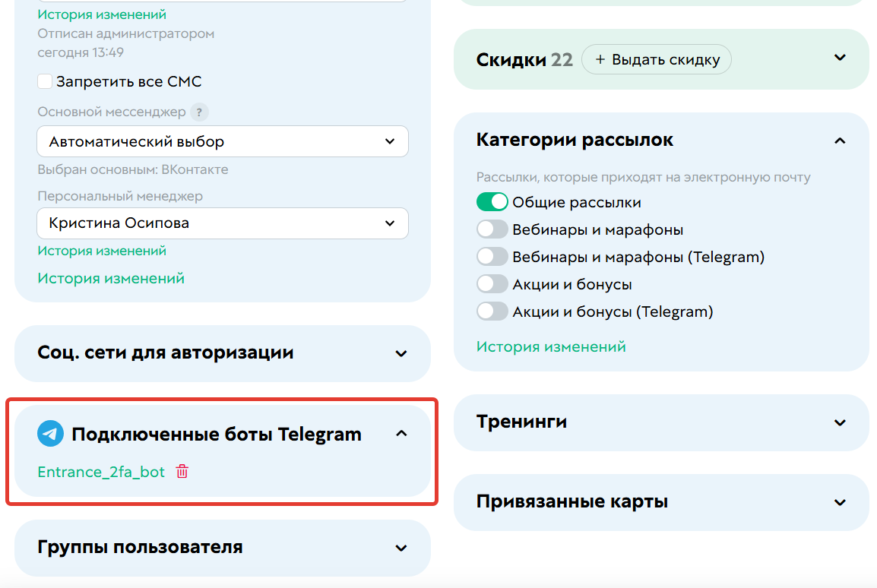Click the plus icon inside Выдать скидку button

coord(600,58)
